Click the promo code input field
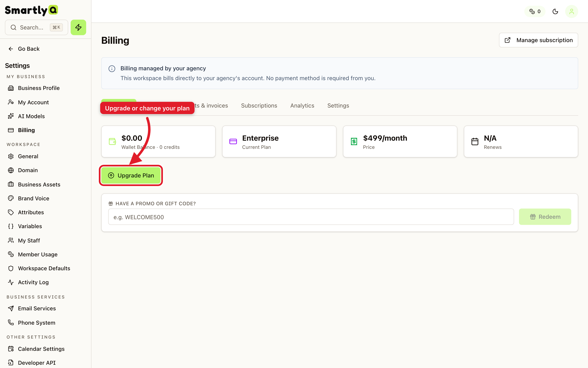Screen dimensions: 588x368 pos(311,217)
